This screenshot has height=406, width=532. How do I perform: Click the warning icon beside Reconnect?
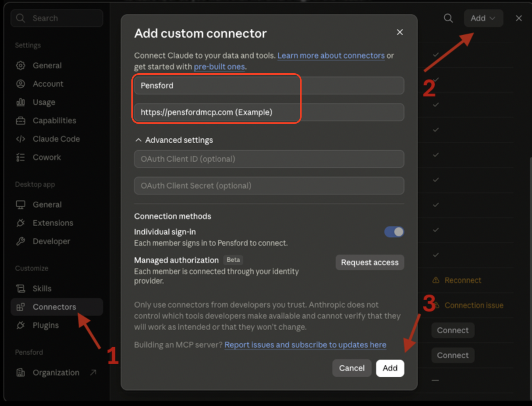[436, 280]
